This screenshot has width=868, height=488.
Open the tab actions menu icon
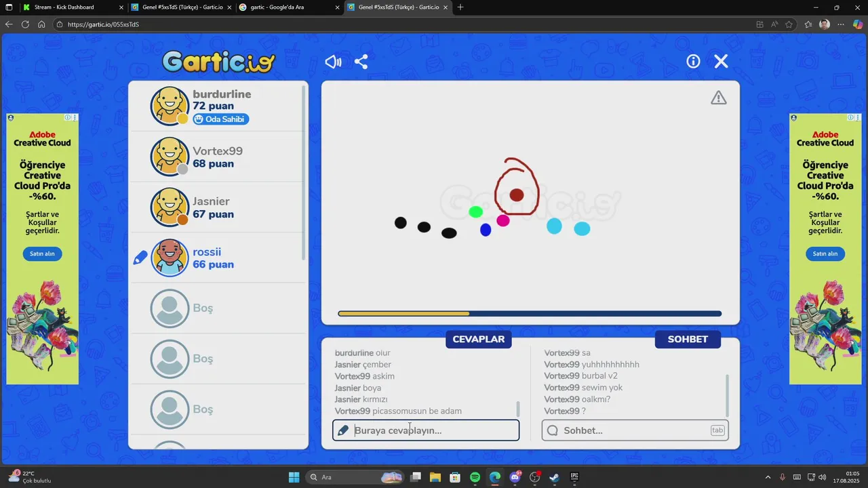(x=9, y=7)
